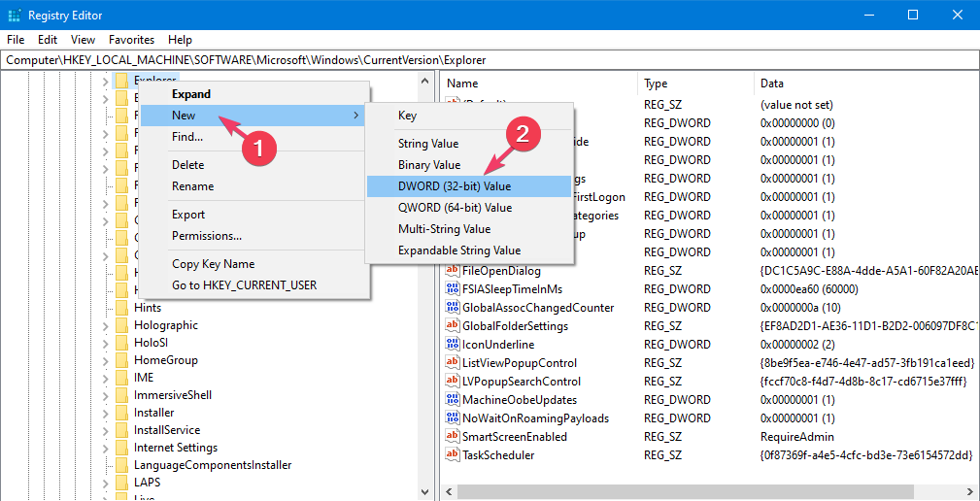
Task: Click the ImmersiveShell folder icon
Action: 121,395
